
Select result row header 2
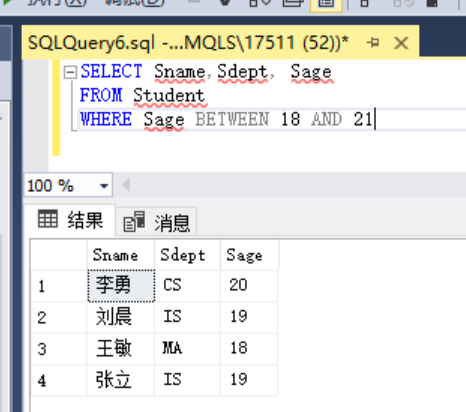coord(59,317)
